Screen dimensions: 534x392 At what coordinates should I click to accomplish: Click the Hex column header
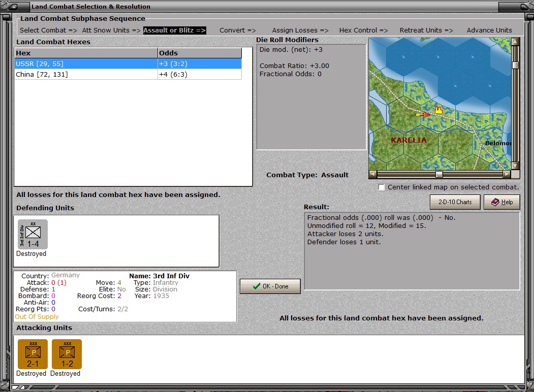(x=85, y=53)
